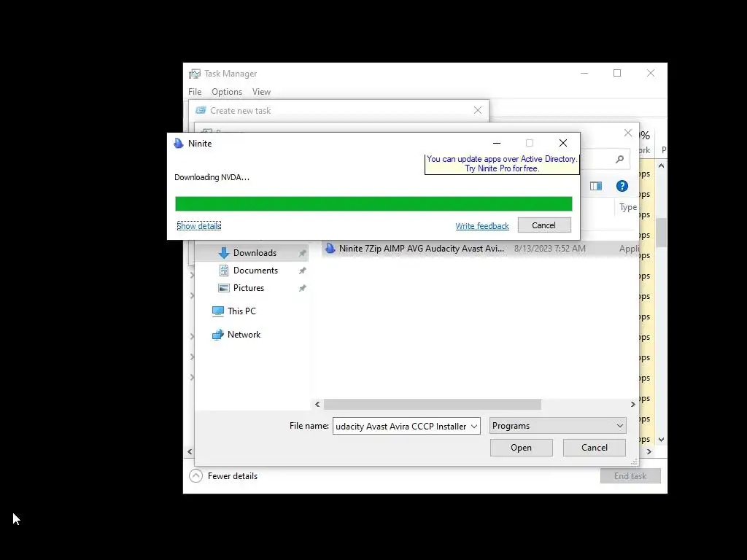Image resolution: width=747 pixels, height=560 pixels.
Task: Select Documents in the navigation pane
Action: click(x=255, y=271)
